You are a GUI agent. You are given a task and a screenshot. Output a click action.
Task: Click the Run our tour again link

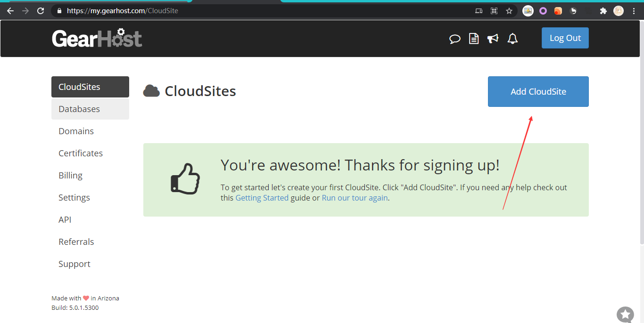[355, 198]
